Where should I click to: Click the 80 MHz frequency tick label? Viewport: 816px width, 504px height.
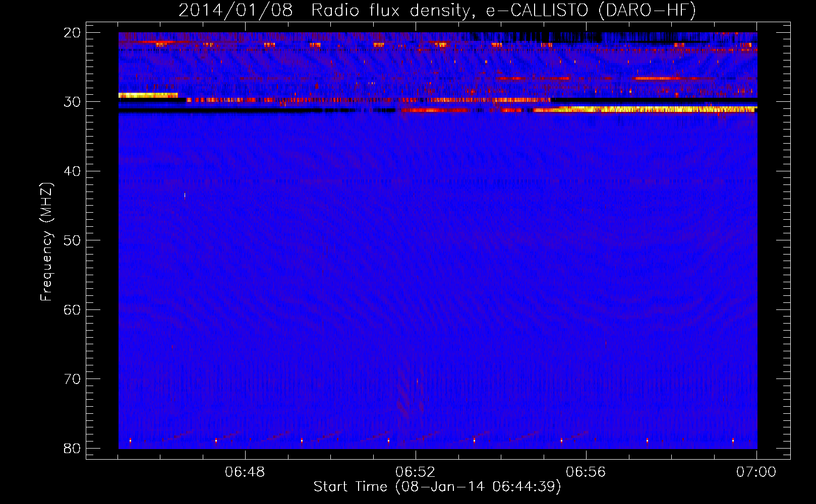click(x=73, y=449)
